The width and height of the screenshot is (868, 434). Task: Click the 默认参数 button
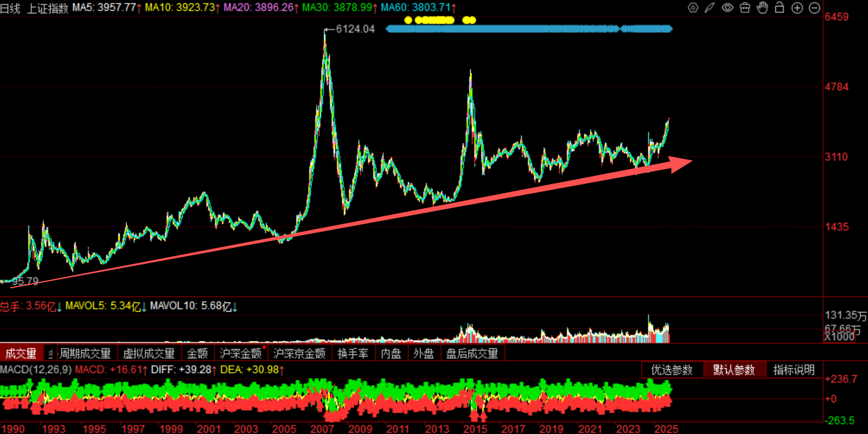734,370
